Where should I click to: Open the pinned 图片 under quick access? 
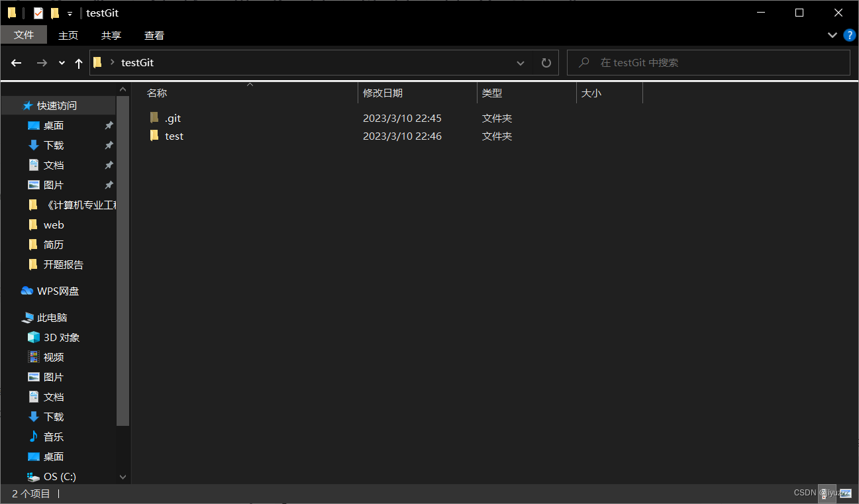[54, 185]
